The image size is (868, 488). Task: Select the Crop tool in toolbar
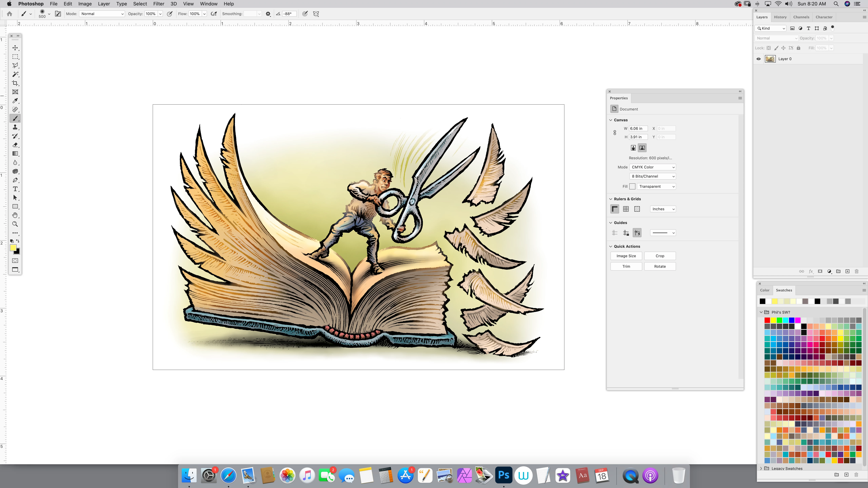(x=15, y=83)
